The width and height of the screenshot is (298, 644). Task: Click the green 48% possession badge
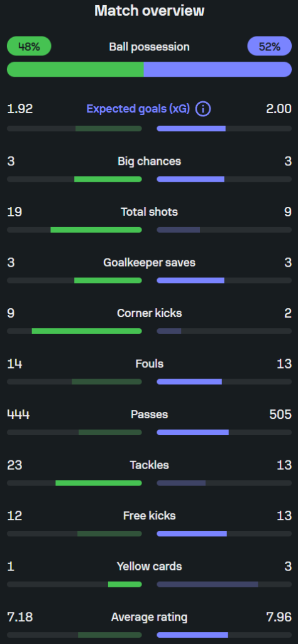coord(29,46)
